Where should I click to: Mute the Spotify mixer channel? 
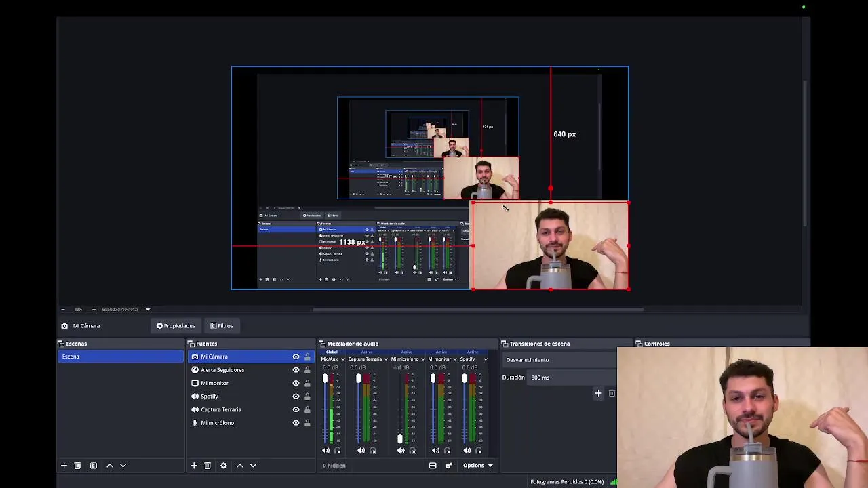pyautogui.click(x=467, y=451)
